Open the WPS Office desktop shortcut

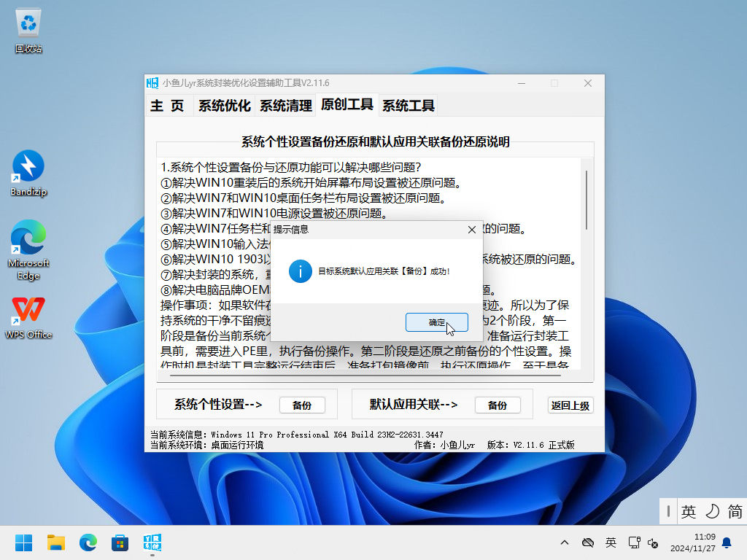(28, 318)
